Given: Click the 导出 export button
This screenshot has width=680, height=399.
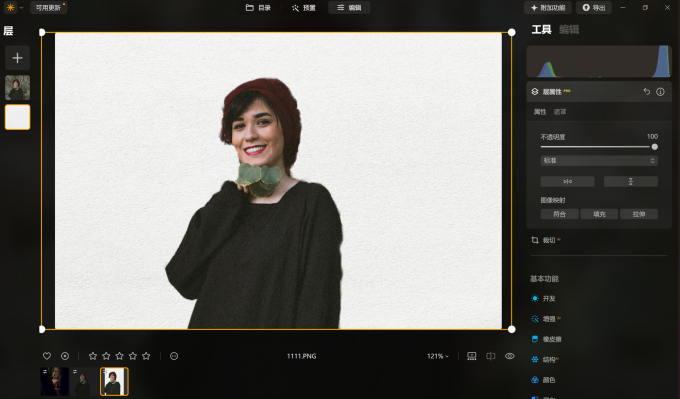Looking at the screenshot, I should tap(594, 8).
